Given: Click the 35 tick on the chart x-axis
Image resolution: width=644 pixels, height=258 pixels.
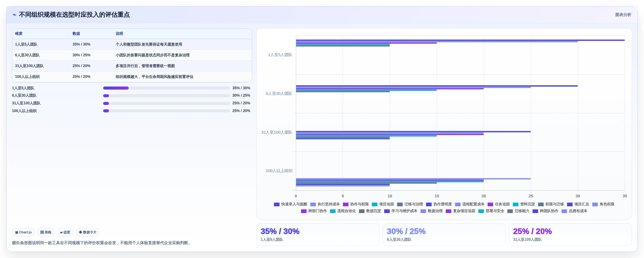Looking at the screenshot, I should (625, 196).
